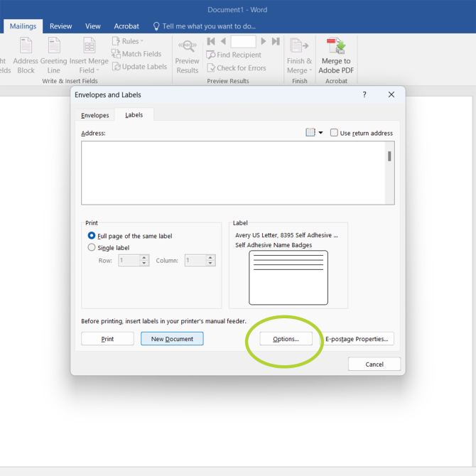Click Match Fields in the ribbon
Viewport: 476px width, 476px height.
(x=136, y=54)
